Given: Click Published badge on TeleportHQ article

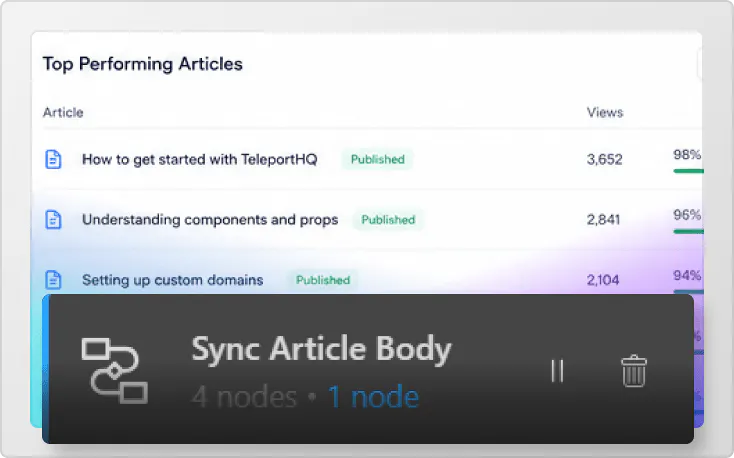Looking at the screenshot, I should click(x=377, y=159).
